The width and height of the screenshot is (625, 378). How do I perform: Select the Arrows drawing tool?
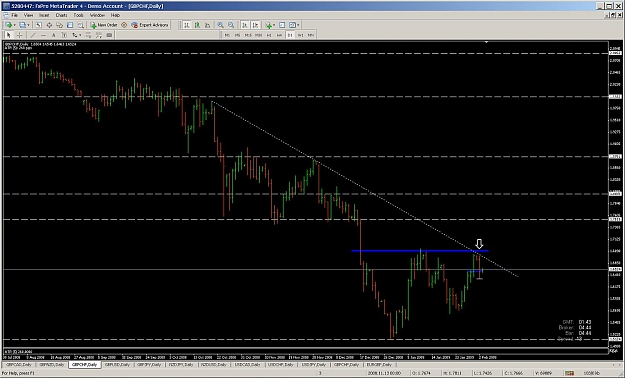74,35
